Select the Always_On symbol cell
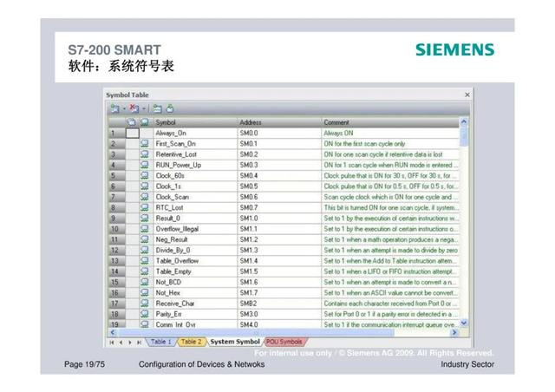Image resolution: width=555 pixels, height=392 pixels. click(x=195, y=133)
